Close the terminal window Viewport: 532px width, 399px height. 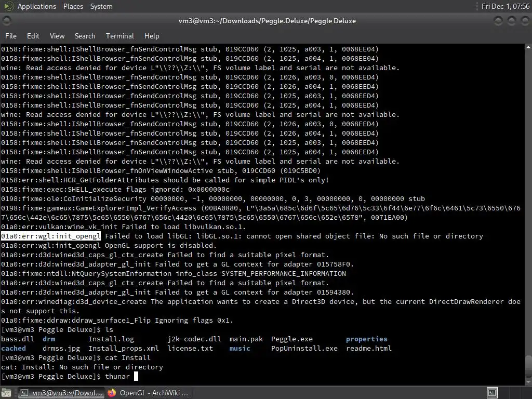tap(525, 21)
